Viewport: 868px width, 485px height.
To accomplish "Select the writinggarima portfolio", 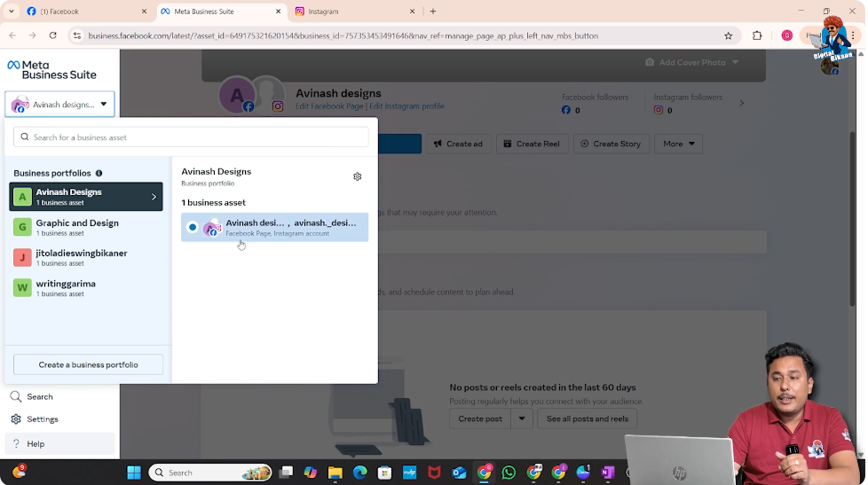I will coord(86,287).
